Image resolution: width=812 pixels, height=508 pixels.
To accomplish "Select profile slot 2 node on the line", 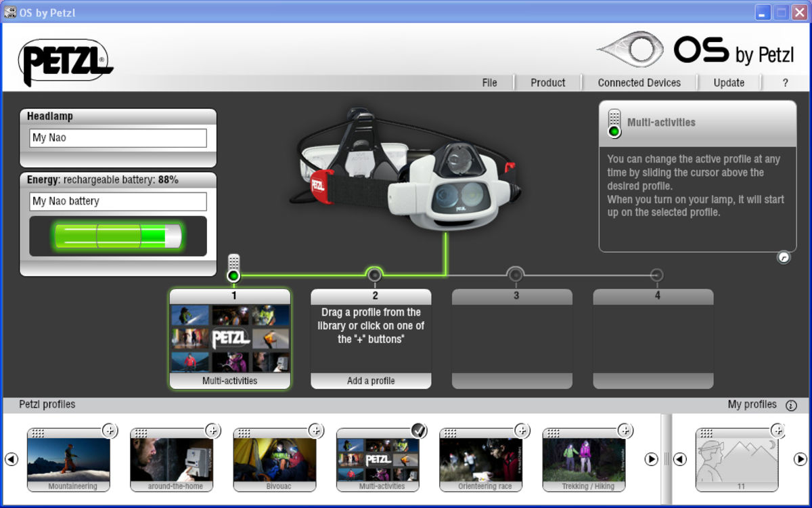I will click(374, 275).
